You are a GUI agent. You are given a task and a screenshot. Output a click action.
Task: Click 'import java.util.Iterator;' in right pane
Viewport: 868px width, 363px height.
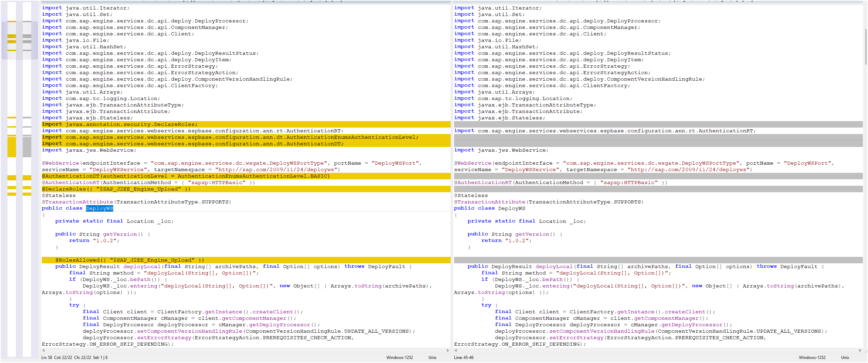498,8
